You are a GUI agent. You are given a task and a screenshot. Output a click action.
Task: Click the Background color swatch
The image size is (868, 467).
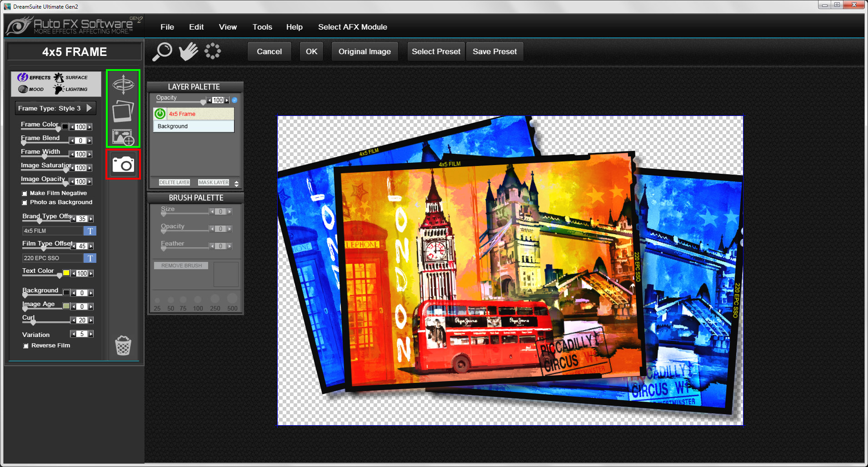pyautogui.click(x=66, y=293)
